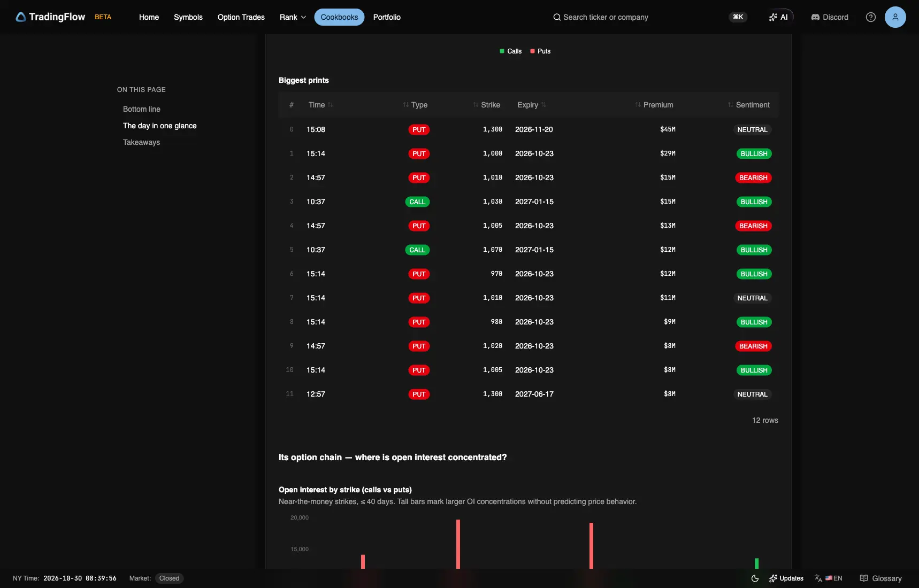Click the CALL badge with strike 1,070
The height and width of the screenshot is (588, 919).
pos(417,250)
